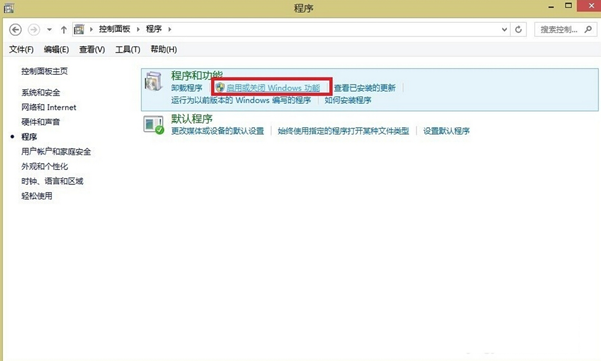The image size is (601, 361).
Task: Open 运行为以前版本的 Windows 编写的程序
Action: [241, 100]
